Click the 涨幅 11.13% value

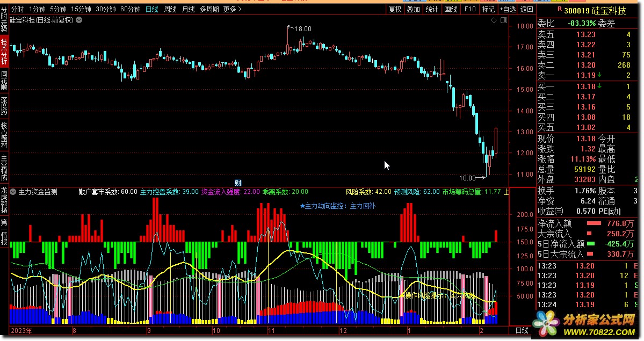[583, 159]
